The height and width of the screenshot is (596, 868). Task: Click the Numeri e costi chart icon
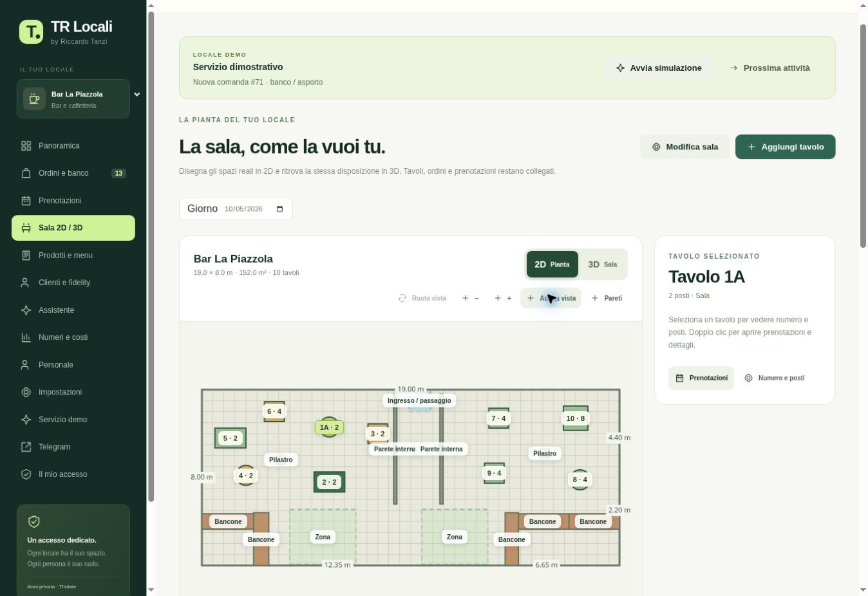click(x=26, y=337)
